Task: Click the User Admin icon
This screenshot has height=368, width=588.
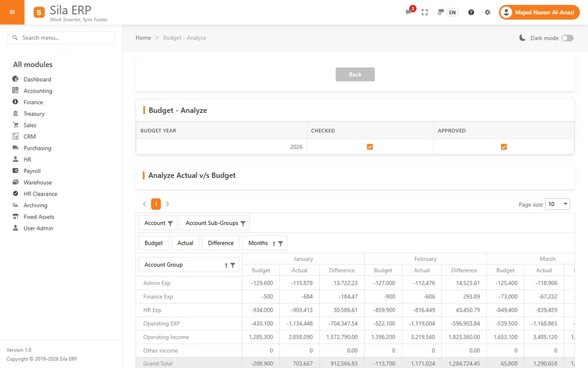Action: click(15, 228)
